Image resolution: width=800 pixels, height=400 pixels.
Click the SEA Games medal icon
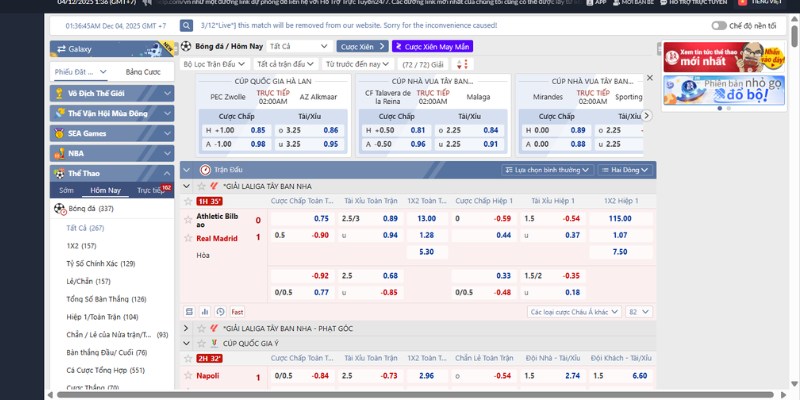(x=60, y=133)
